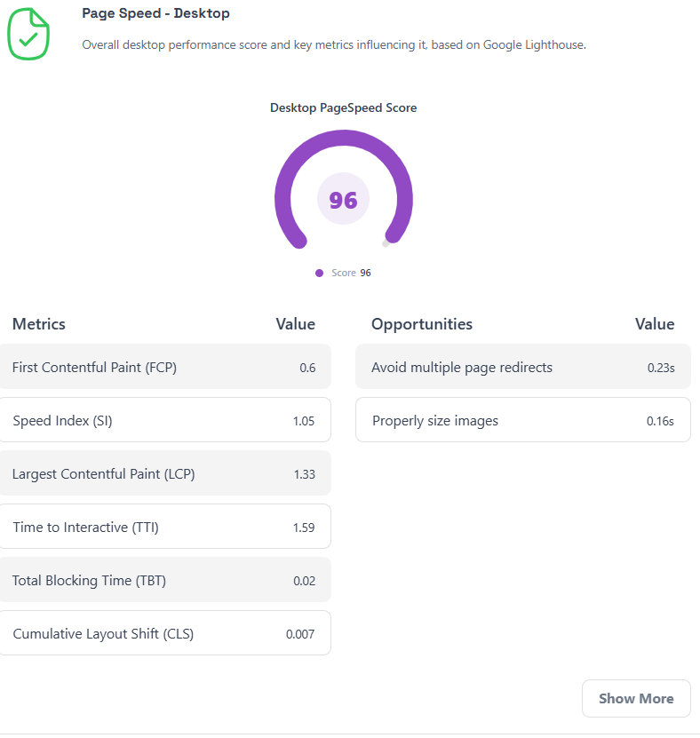The width and height of the screenshot is (700, 738).
Task: Click the 0.23s redirect savings value
Action: coord(660,368)
